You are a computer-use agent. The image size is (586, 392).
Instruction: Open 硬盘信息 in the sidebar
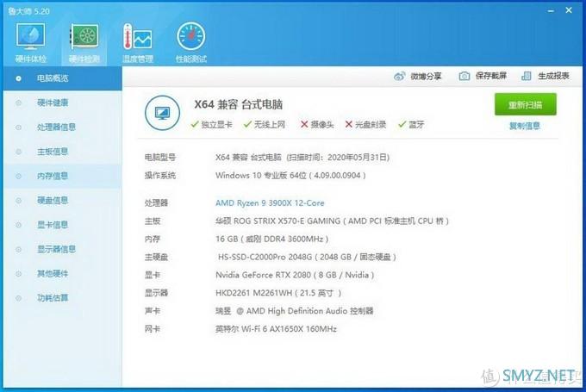62,200
